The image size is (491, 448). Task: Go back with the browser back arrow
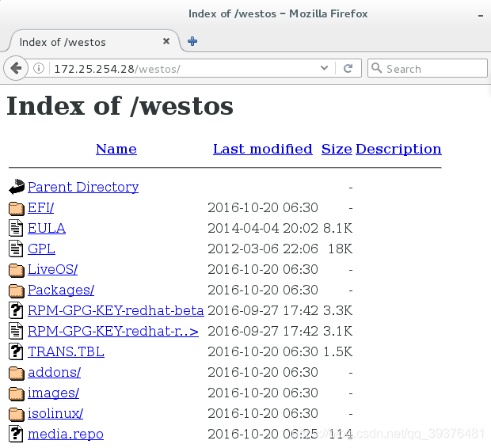(16, 68)
